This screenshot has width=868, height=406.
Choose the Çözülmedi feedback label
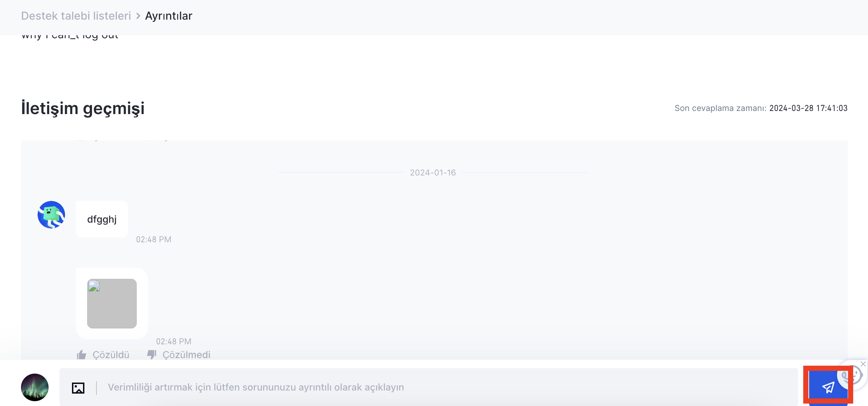(186, 355)
